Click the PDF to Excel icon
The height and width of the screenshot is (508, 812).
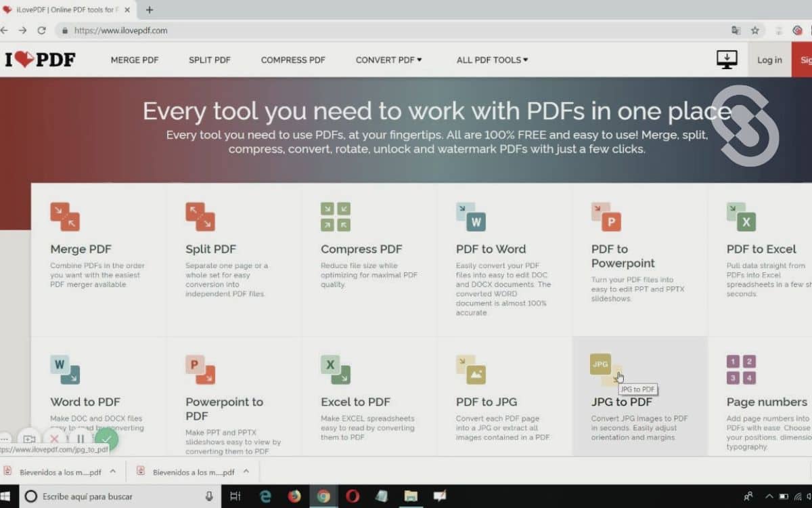pos(741,217)
